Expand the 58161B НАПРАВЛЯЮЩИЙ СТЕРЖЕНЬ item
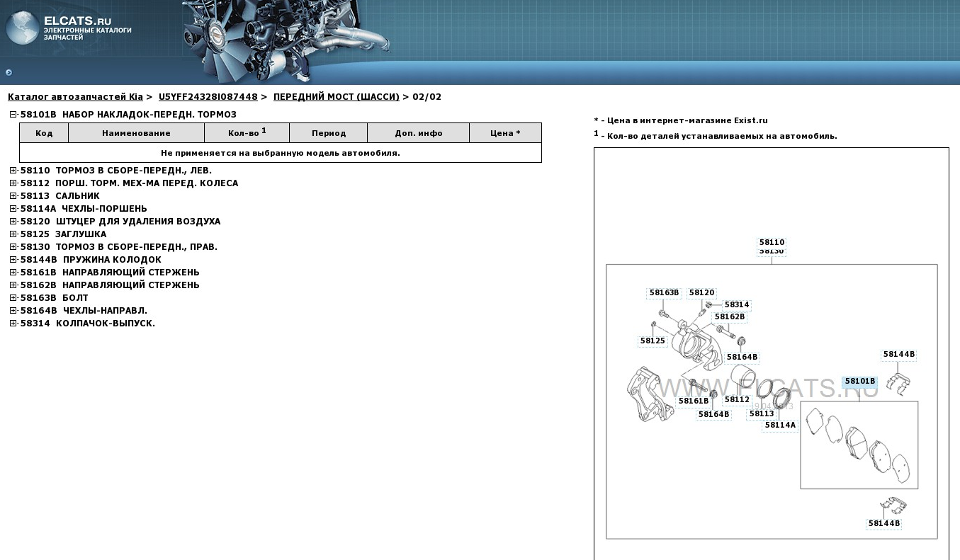The height and width of the screenshot is (560, 960). point(13,273)
